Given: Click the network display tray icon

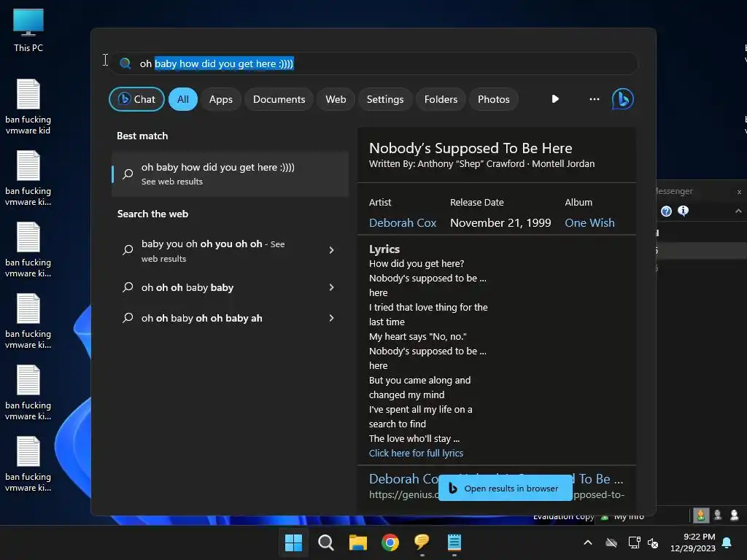Looking at the screenshot, I should (x=634, y=542).
